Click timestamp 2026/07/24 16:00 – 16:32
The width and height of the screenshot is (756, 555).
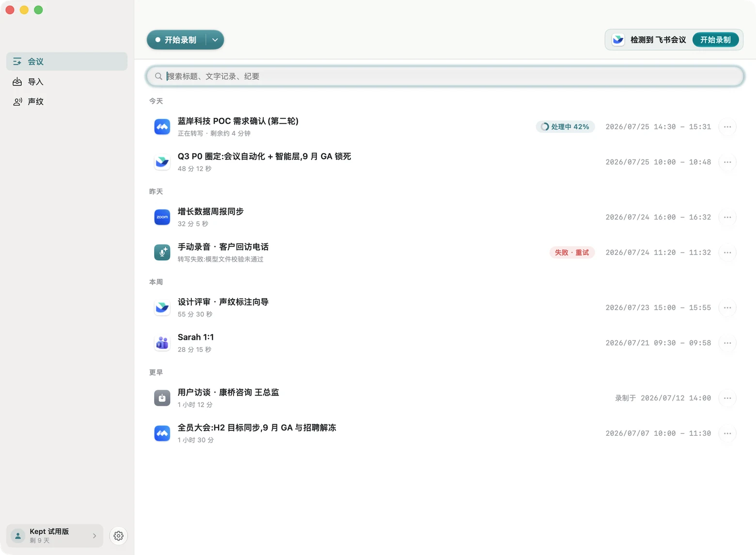tap(658, 217)
